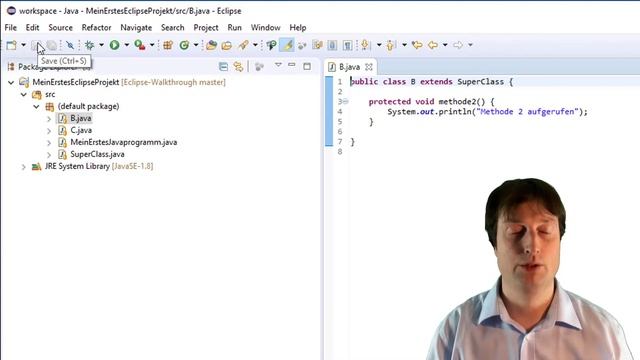Click Collapse All in Package Explorer
This screenshot has height=360, width=640.
click(223, 67)
